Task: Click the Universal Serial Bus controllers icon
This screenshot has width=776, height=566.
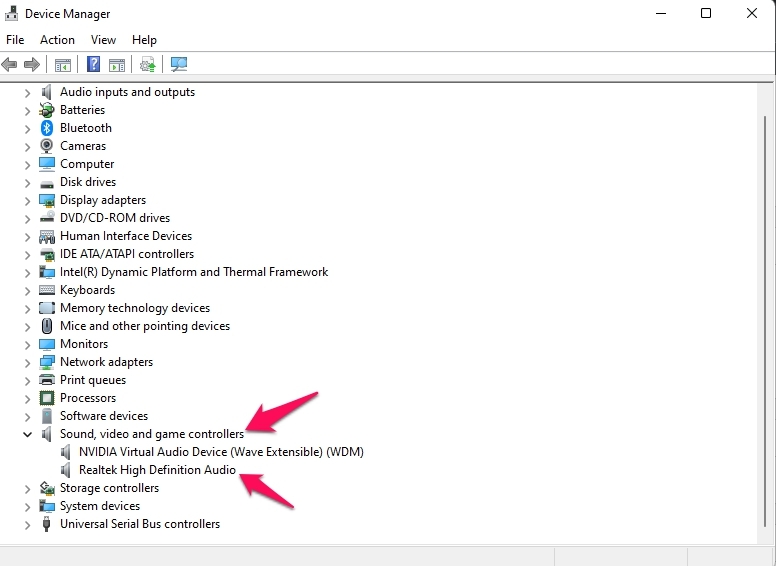Action: [47, 524]
